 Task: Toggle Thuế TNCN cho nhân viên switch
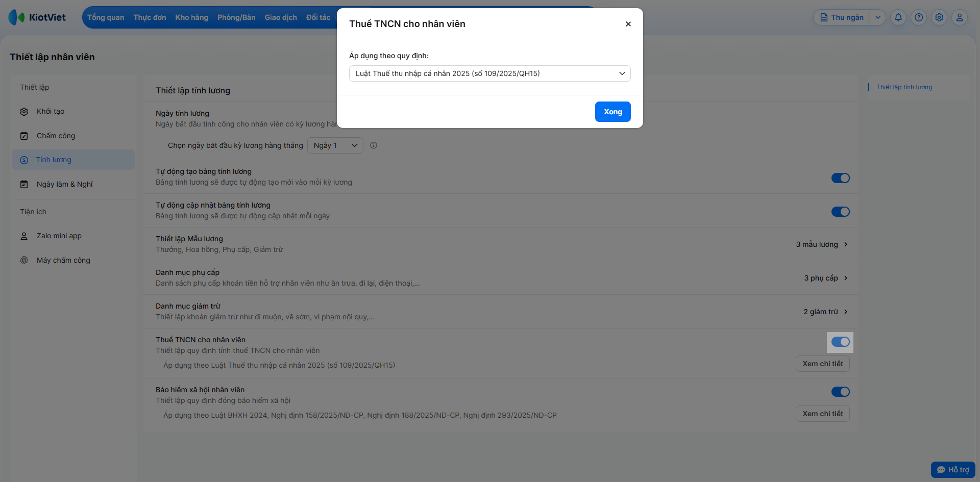(841, 342)
